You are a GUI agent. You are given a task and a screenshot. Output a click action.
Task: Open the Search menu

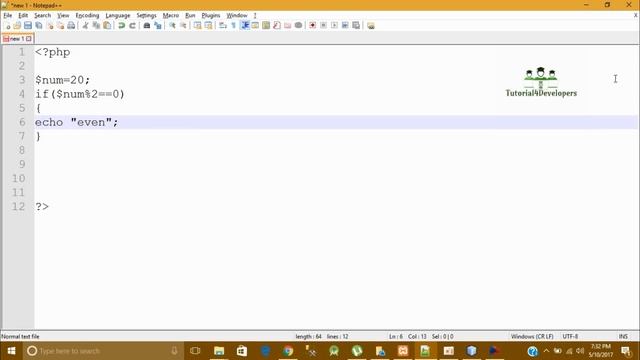42,16
